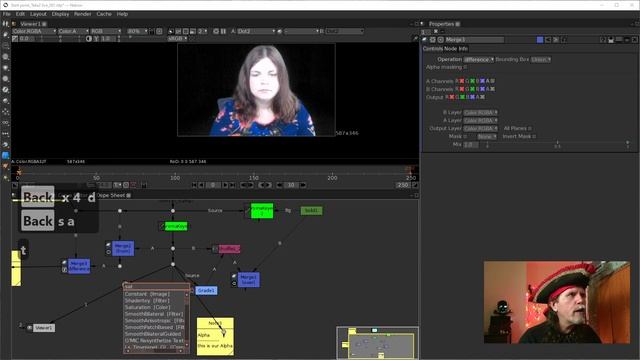This screenshot has height=360, width=640.
Task: Toggle alpha checkbox in A Channels
Action: 492,81
